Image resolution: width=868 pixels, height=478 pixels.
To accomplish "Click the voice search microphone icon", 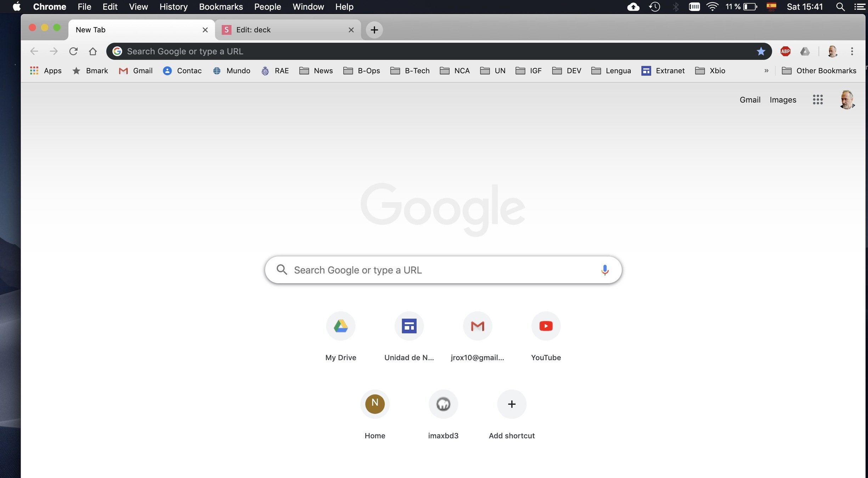I will click(605, 270).
